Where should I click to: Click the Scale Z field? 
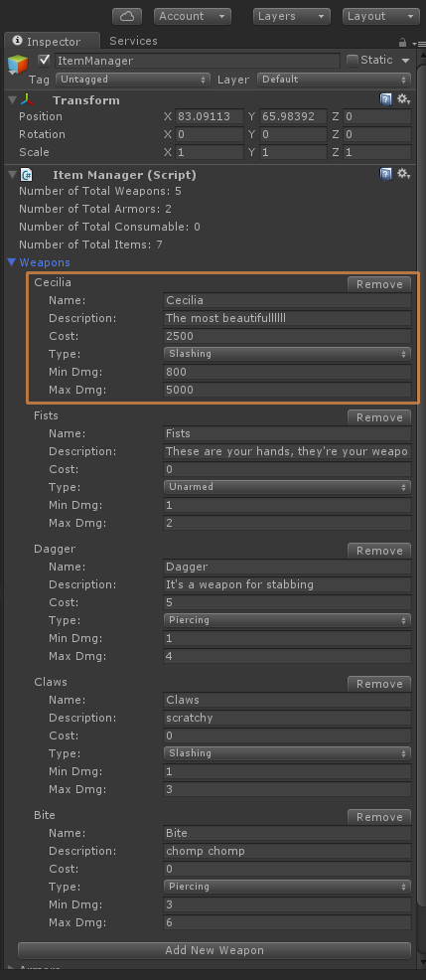pos(376,152)
